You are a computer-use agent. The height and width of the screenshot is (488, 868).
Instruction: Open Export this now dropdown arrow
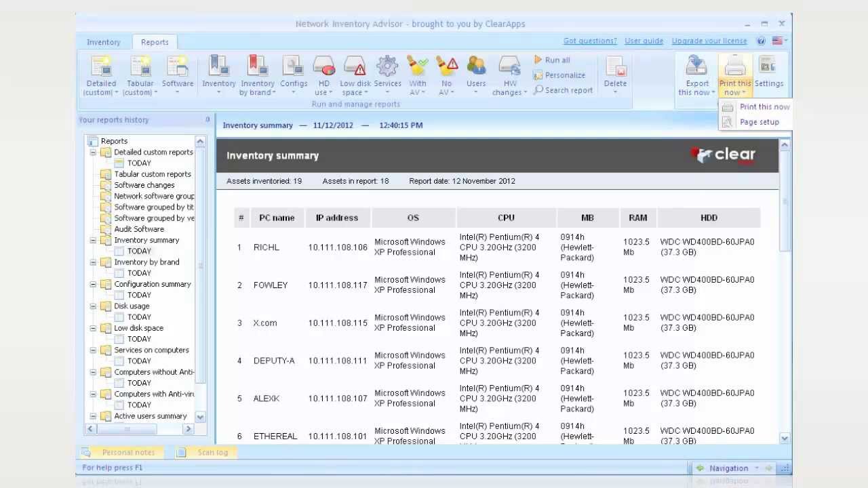pyautogui.click(x=713, y=93)
